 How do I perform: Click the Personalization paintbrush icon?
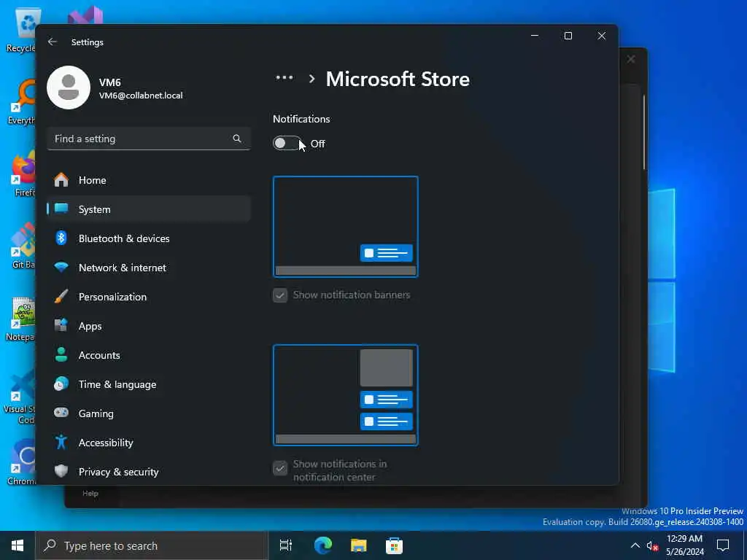click(x=61, y=296)
